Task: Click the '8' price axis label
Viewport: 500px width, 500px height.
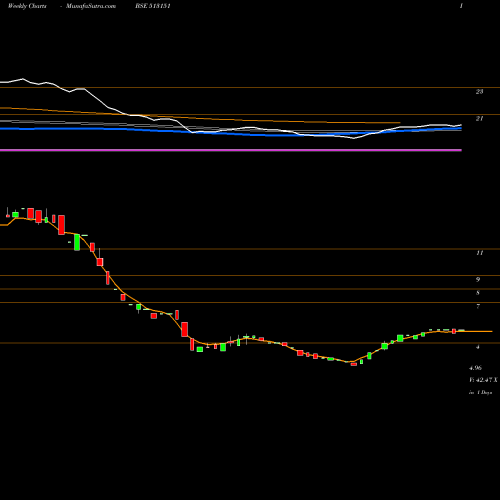Action: [478, 293]
